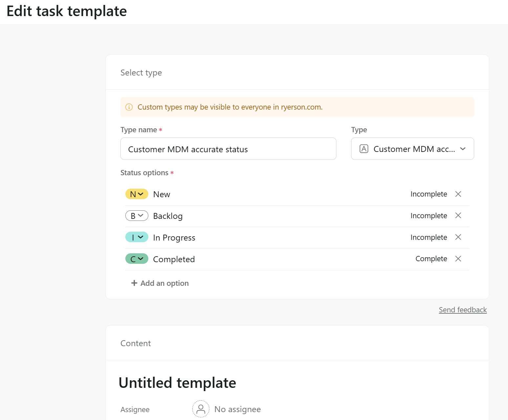This screenshot has width=508, height=420.
Task: Delete the Backlog status option
Action: click(x=458, y=215)
